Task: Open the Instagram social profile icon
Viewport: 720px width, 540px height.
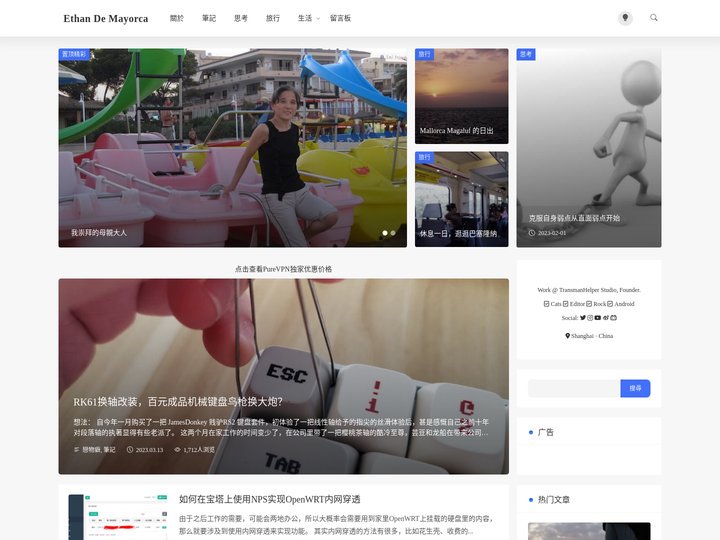Action: click(x=590, y=318)
